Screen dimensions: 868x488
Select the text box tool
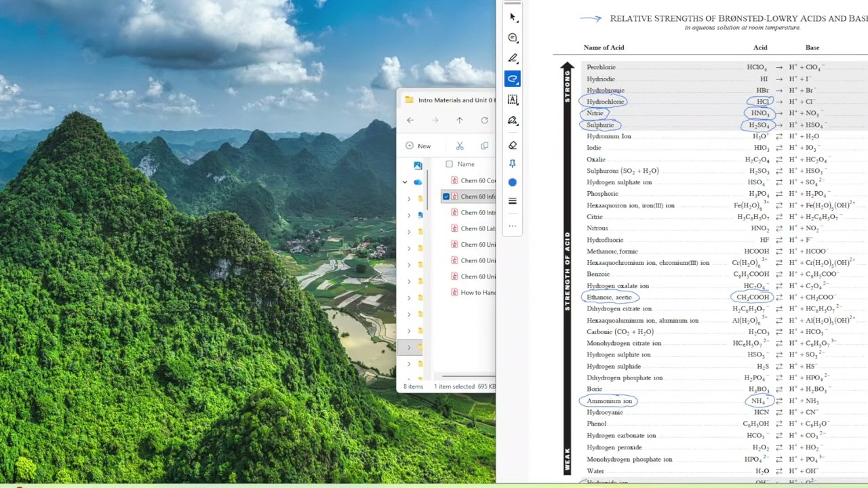(x=513, y=100)
